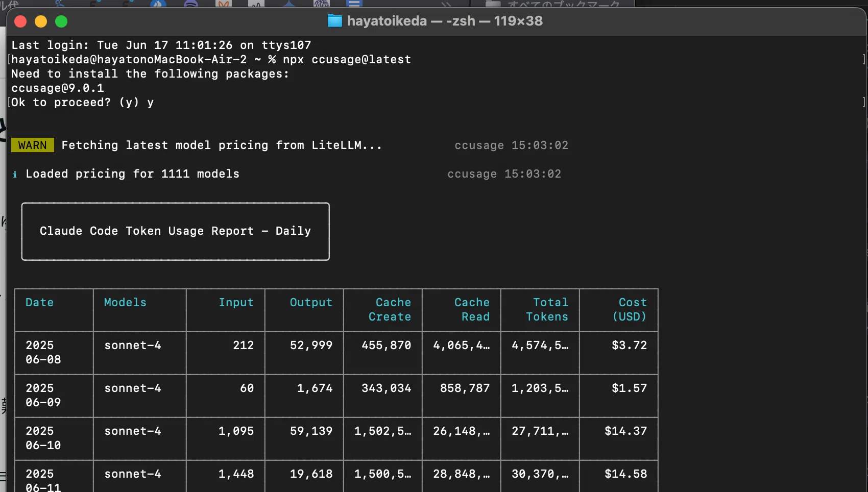
Task: Click the 'Date' column header
Action: [x=40, y=303]
